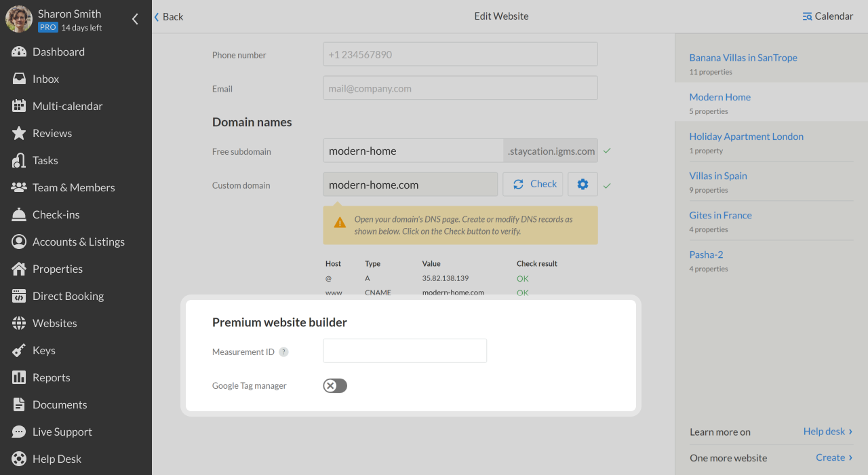The image size is (868, 475).
Task: Open the Websites globe icon
Action: coord(19,323)
